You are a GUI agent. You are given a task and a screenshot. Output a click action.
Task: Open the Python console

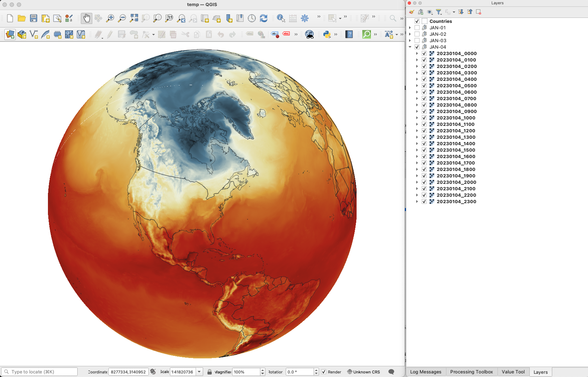327,34
